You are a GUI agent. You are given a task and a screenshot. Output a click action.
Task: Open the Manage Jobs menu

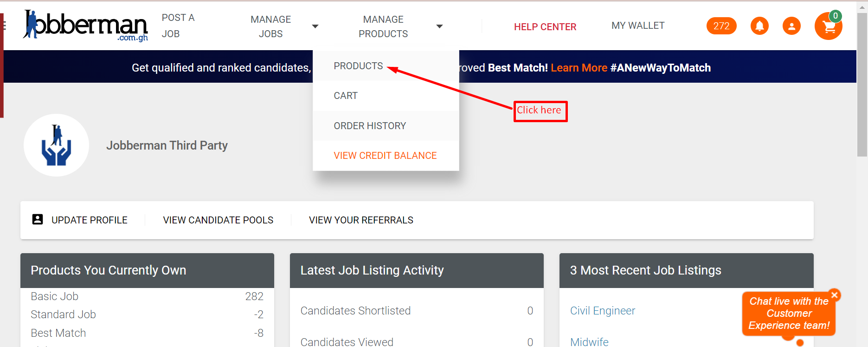270,26
